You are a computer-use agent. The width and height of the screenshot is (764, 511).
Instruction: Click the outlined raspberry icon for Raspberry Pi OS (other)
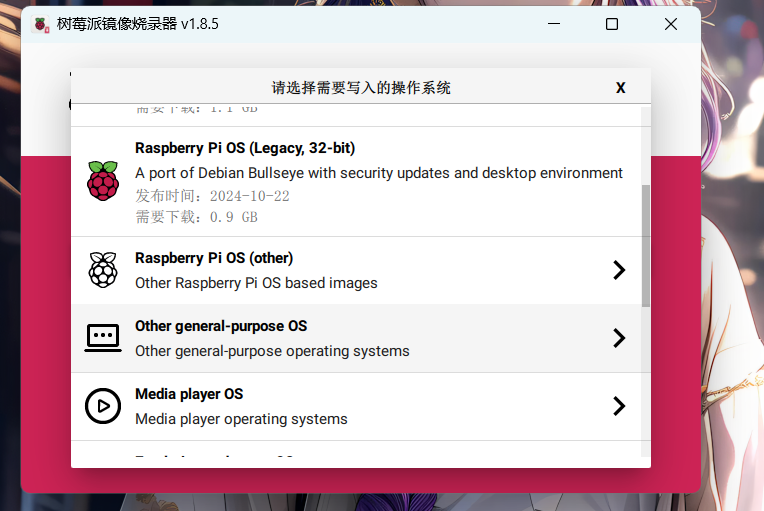[x=103, y=270]
